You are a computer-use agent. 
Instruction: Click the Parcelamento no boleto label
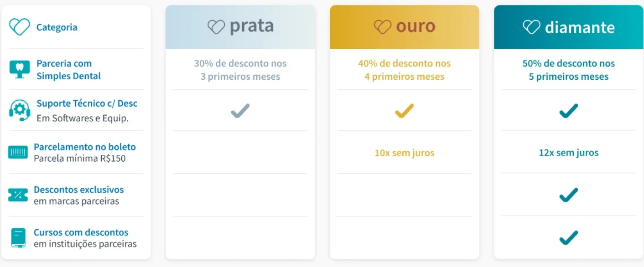(85, 147)
